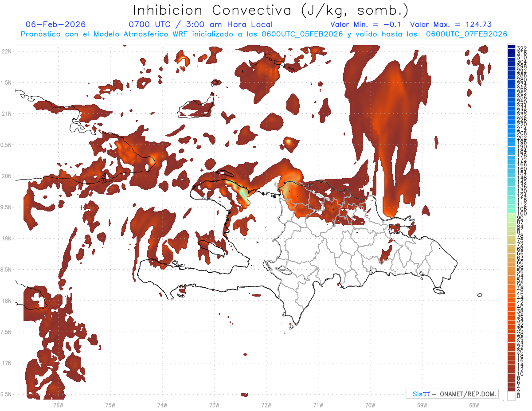Image resolution: width=532 pixels, height=411 pixels.
Task: Pick the darkest navy swatch atop the color bar
Action: [x=511, y=47]
